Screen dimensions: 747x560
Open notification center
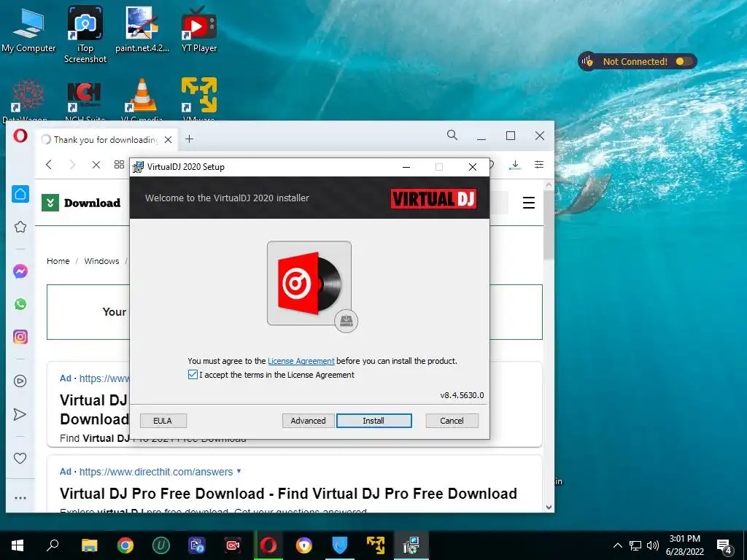coord(724,546)
